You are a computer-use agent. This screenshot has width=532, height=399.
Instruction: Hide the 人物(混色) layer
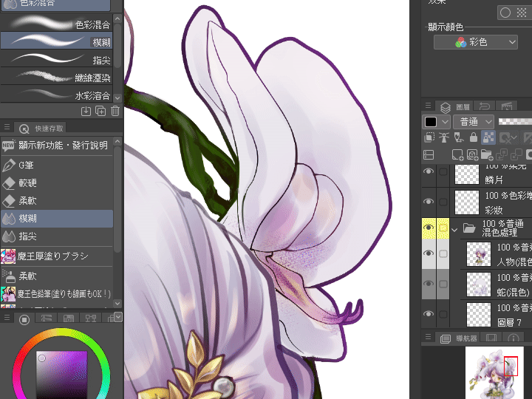pos(429,253)
